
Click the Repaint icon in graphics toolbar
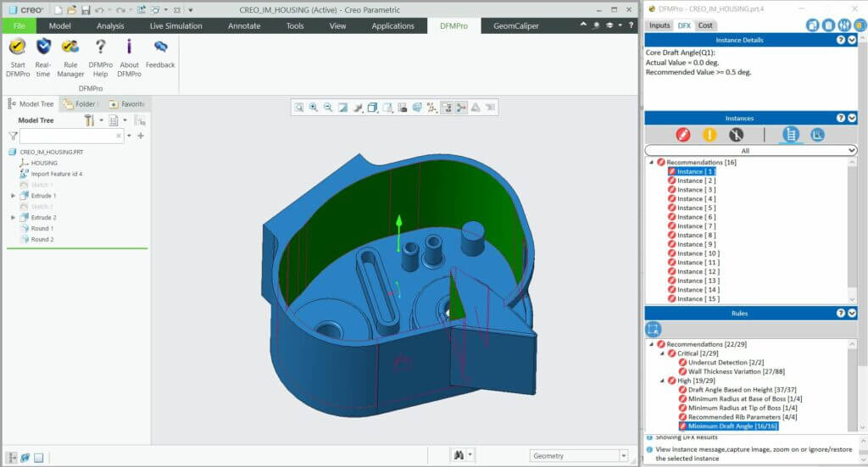(343, 108)
